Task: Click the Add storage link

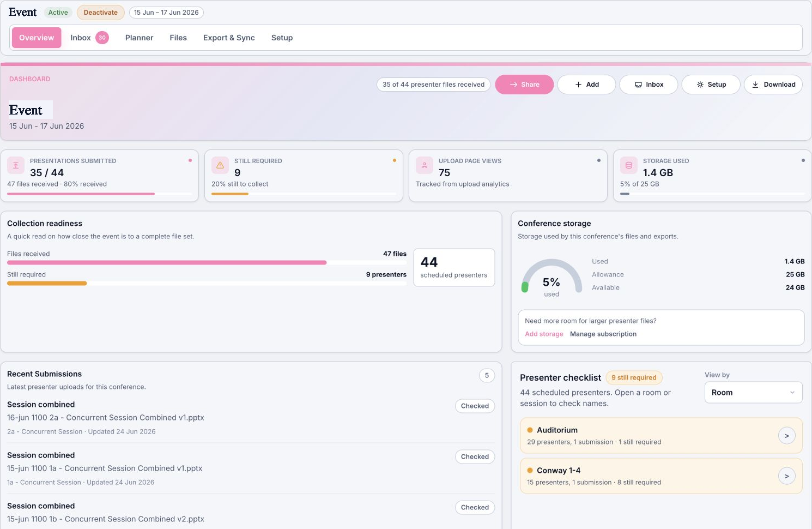Action: [x=544, y=334]
